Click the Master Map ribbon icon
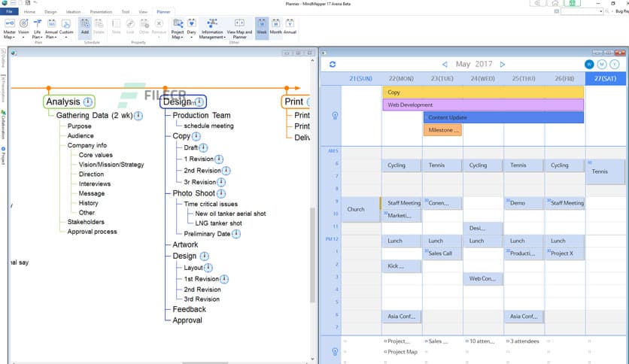The height and width of the screenshot is (364, 629). [9, 27]
